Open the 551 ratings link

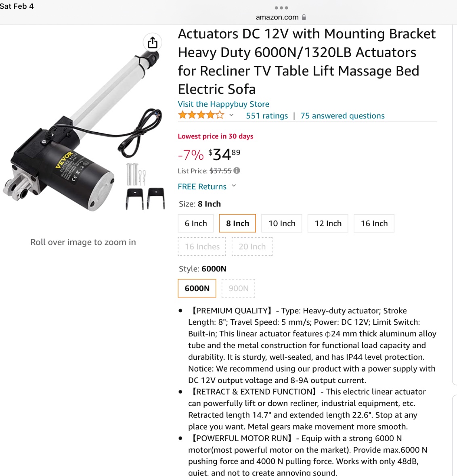tap(267, 116)
